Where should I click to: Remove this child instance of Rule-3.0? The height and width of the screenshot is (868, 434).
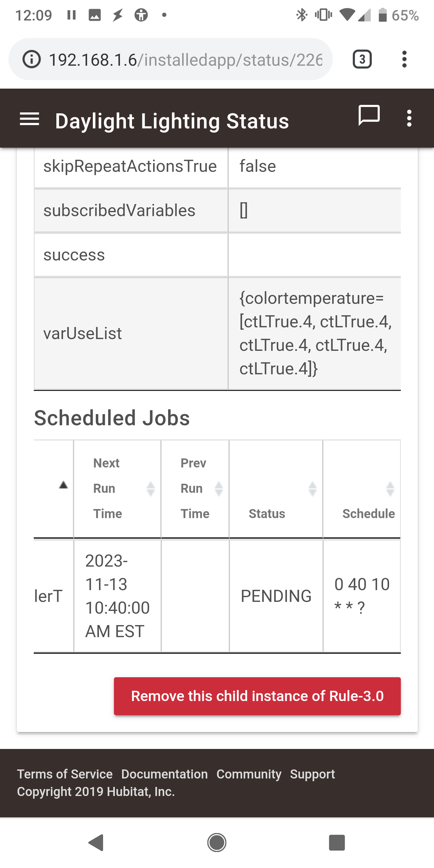(257, 696)
